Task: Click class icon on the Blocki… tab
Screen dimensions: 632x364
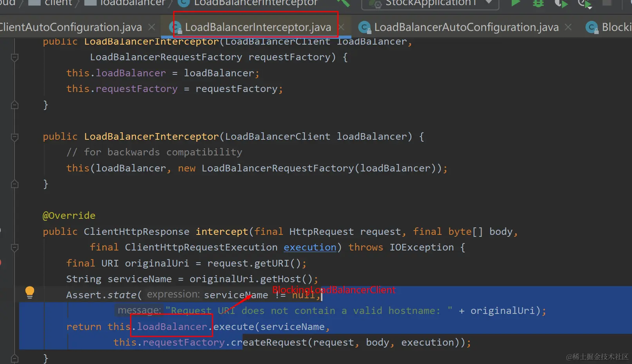Action: point(592,27)
